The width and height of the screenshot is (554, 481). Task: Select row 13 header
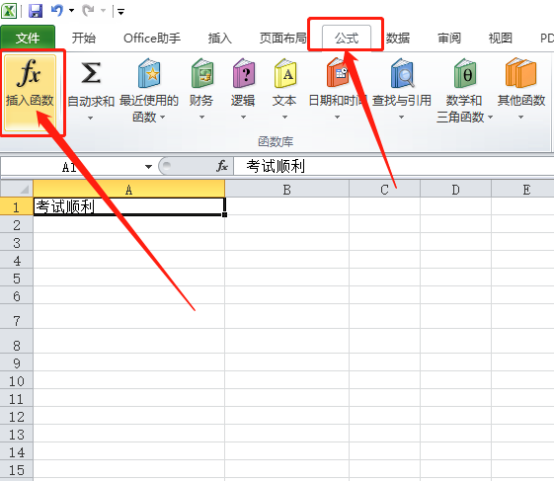[x=17, y=434]
